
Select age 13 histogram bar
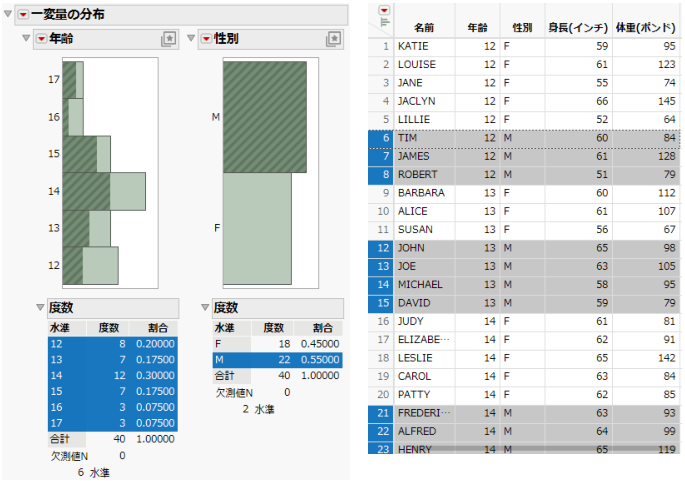pyautogui.click(x=86, y=228)
